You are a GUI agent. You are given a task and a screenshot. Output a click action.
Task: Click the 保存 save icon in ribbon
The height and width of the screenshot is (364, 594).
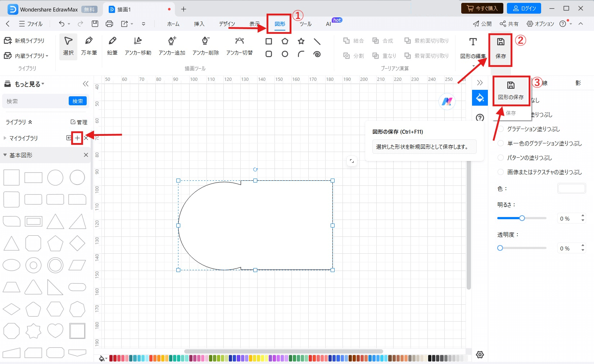[500, 48]
